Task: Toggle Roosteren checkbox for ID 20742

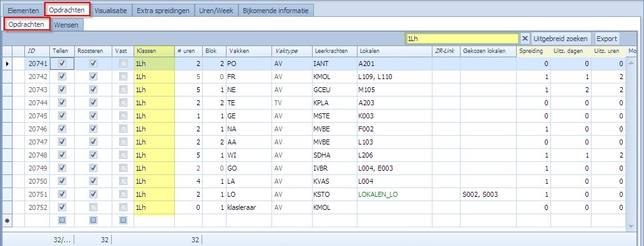Action: (x=93, y=77)
